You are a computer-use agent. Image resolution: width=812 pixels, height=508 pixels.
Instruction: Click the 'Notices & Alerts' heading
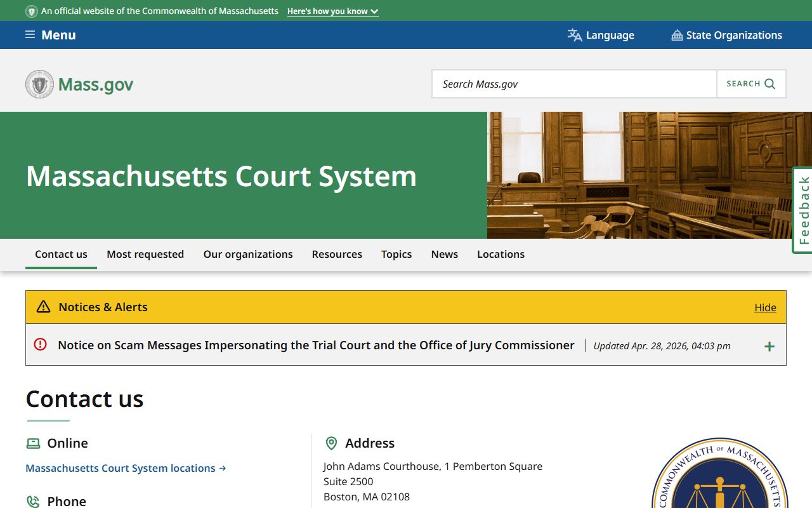coord(103,307)
